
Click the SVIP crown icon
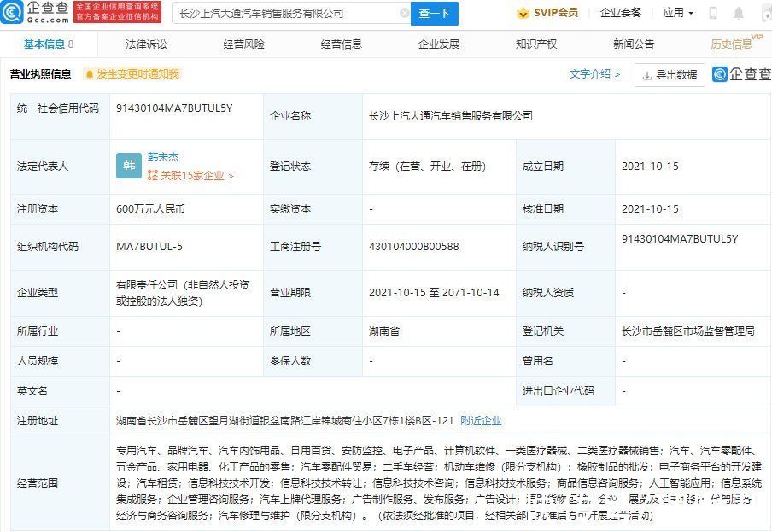[523, 14]
